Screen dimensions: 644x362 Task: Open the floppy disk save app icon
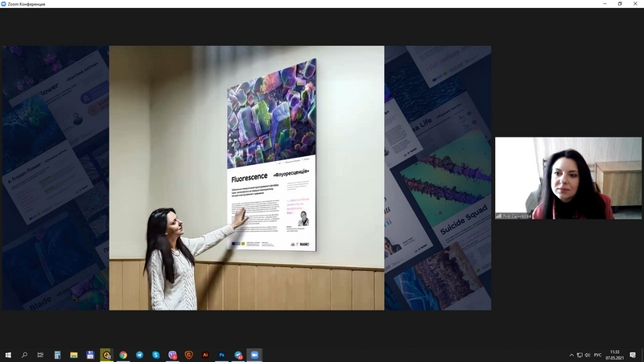coord(90,355)
